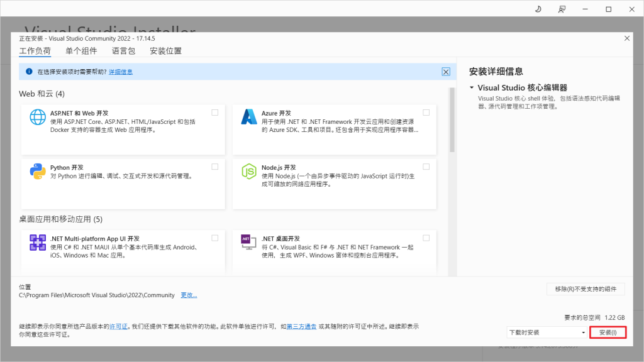Switch to the 语言包 tab
The height and width of the screenshot is (362, 644).
pos(123,51)
